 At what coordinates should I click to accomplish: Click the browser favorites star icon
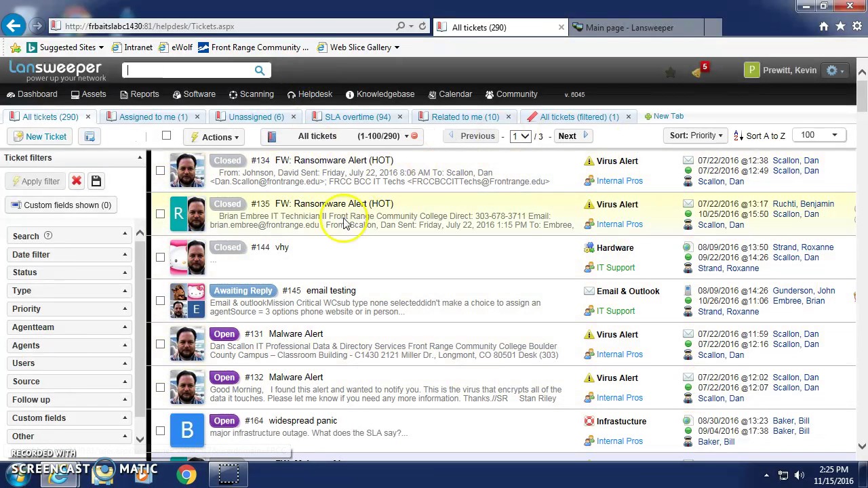tap(840, 26)
